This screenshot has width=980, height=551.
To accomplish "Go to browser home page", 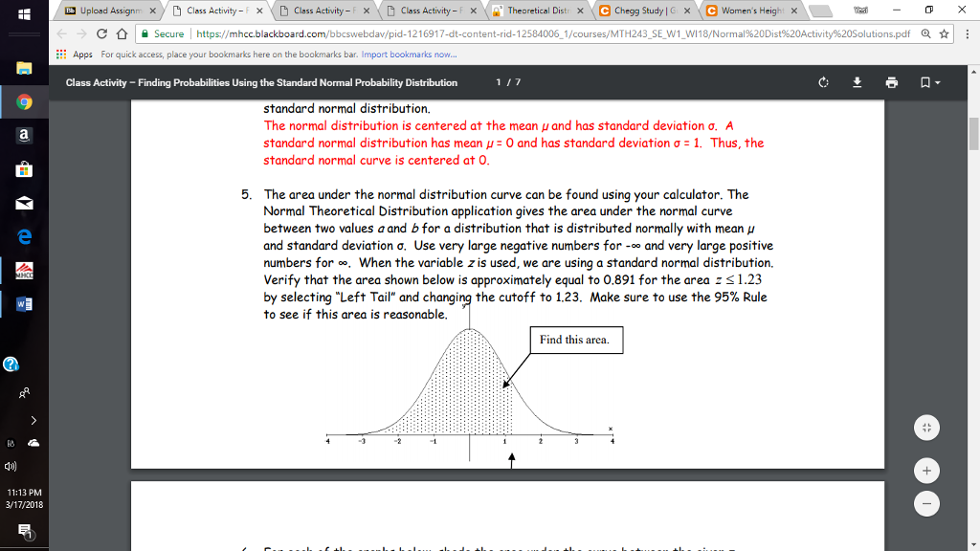I will pos(122,33).
